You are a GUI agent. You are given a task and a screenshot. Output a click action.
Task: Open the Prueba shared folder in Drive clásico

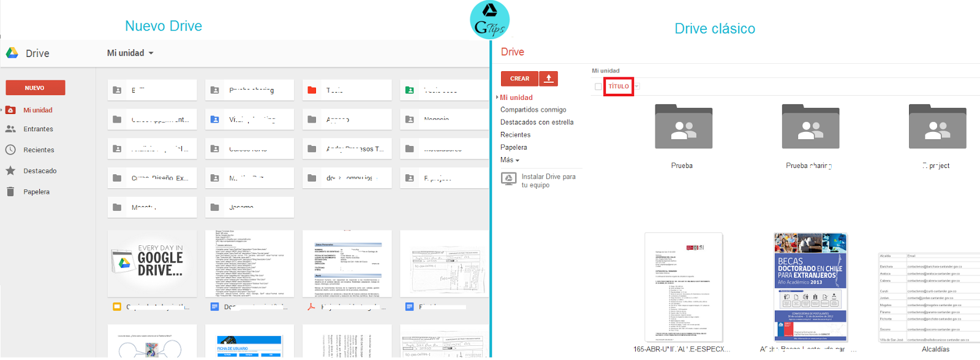[683, 126]
